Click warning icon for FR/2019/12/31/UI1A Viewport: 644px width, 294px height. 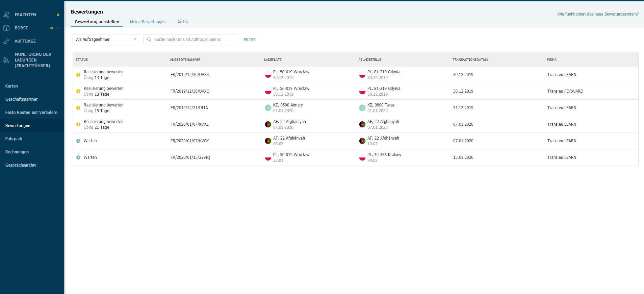click(x=78, y=108)
